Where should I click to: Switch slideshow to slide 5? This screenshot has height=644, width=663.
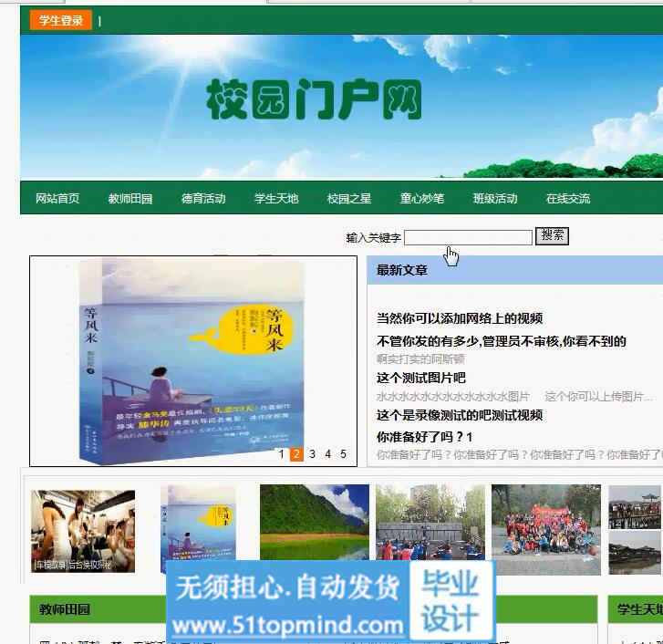point(343,454)
